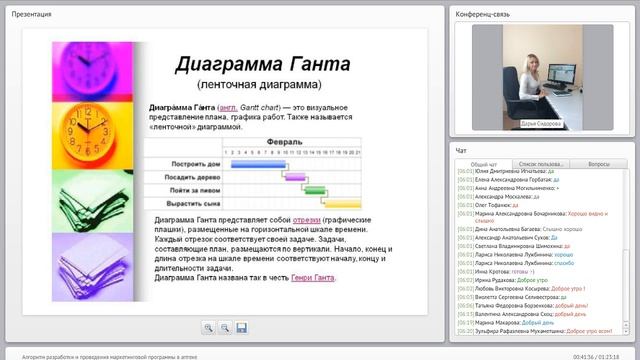Click the Посадить дерево row label
Image resolution: width=640 pixels, height=360 pixels.
[x=192, y=177]
